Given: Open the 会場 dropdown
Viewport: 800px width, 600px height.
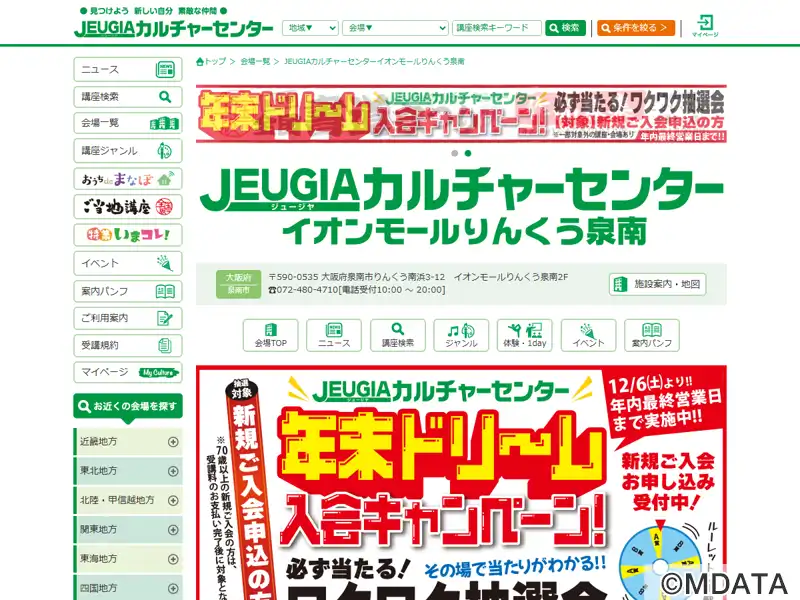Looking at the screenshot, I should pyautogui.click(x=395, y=28).
